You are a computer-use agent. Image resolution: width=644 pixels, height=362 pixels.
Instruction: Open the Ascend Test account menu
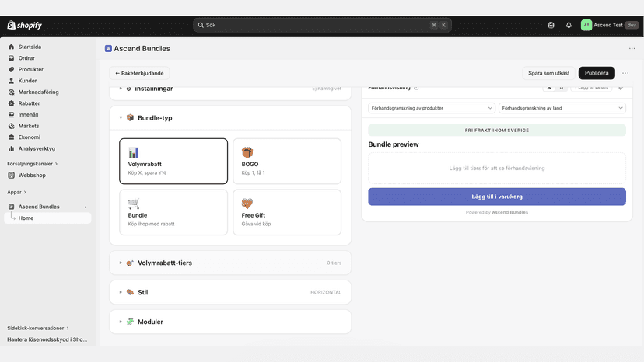coord(610,25)
